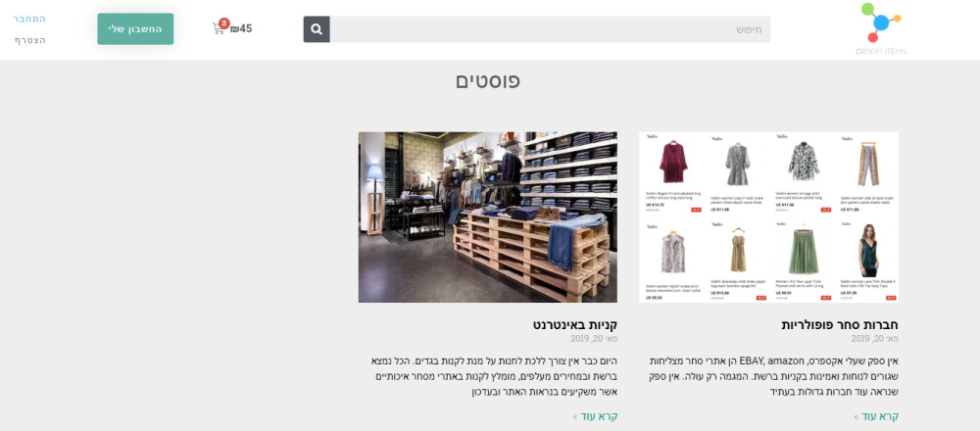Focus the חיפוש search field
980x431 pixels.
tap(550, 29)
